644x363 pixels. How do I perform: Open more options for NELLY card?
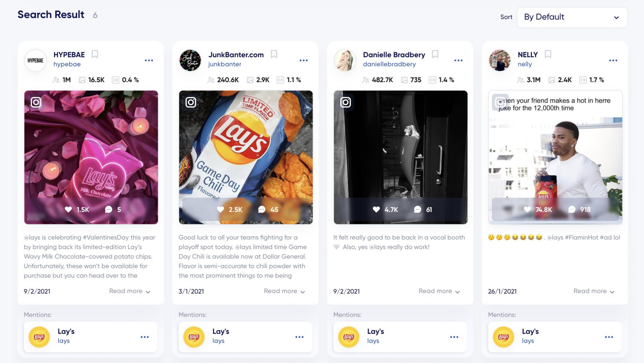click(x=613, y=60)
